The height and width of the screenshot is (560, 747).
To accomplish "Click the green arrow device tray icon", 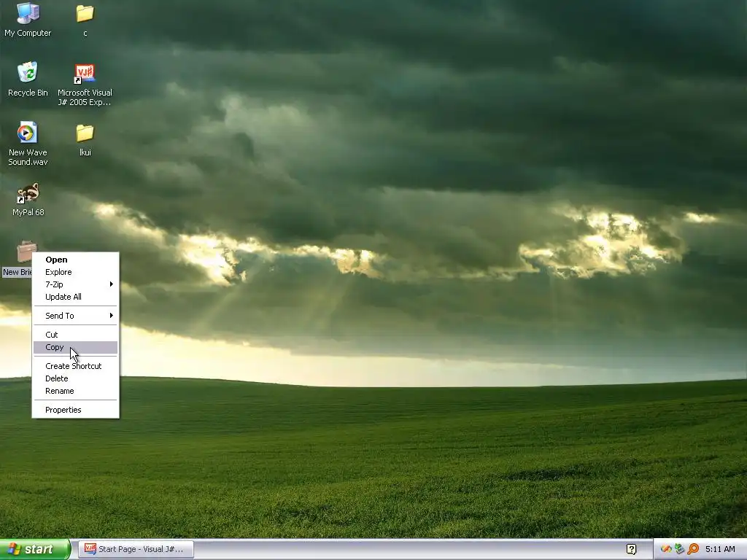I will (x=679, y=549).
